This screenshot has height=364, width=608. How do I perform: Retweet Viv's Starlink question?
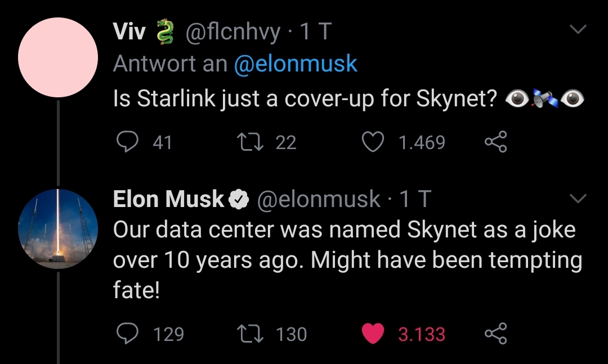[249, 142]
